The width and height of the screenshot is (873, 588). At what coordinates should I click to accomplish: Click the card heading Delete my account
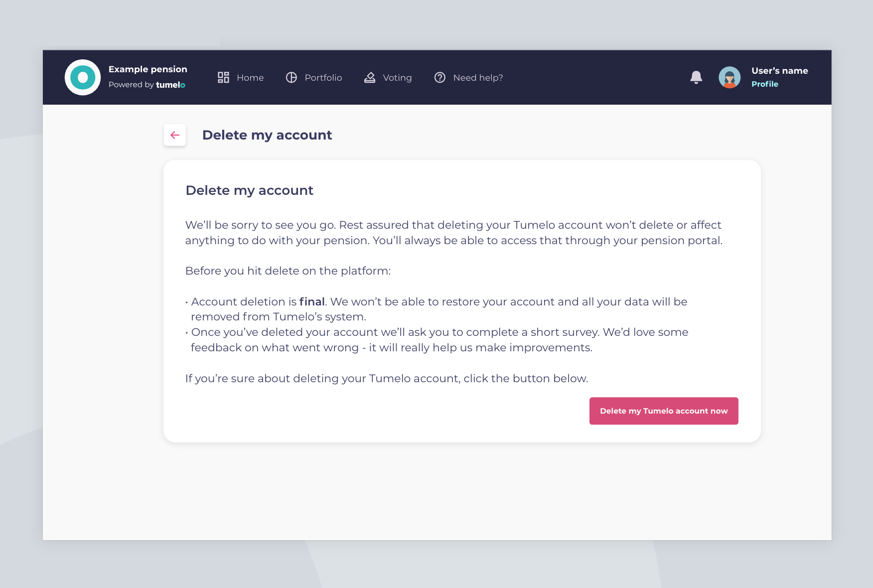(x=249, y=190)
